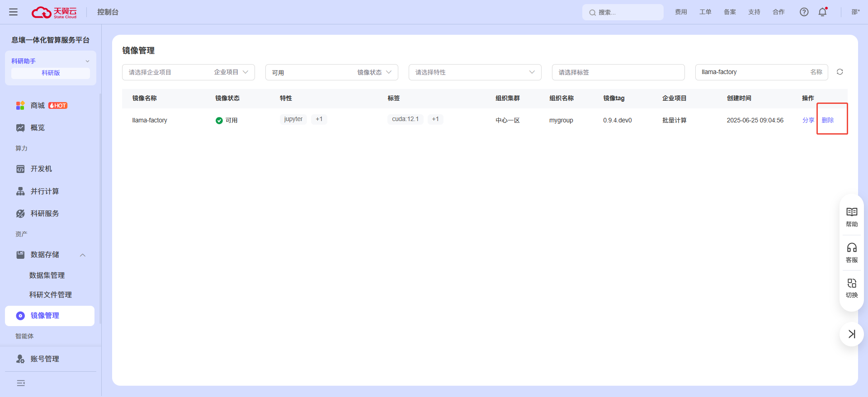Open 支持 in top navigation

click(x=754, y=12)
